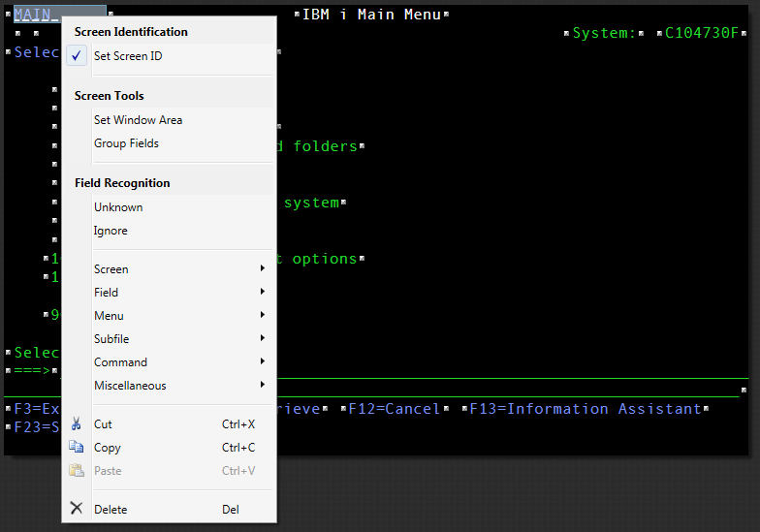760x532 pixels.
Task: Toggle the Set Screen ID checkmark
Action: [76, 56]
